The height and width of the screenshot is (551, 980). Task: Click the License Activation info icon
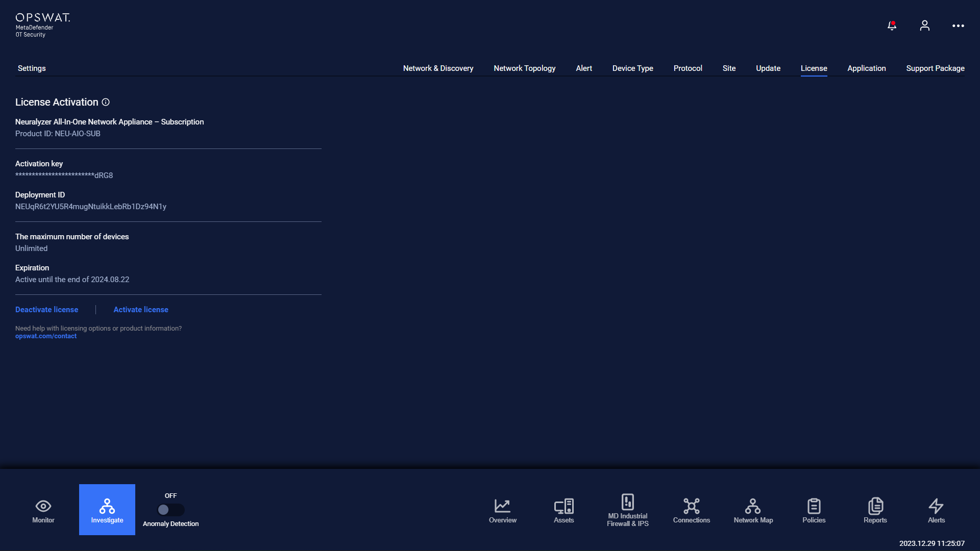click(x=106, y=102)
